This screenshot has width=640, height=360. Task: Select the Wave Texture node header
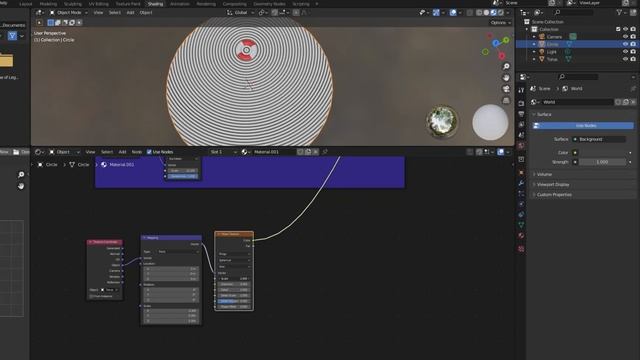click(x=234, y=234)
